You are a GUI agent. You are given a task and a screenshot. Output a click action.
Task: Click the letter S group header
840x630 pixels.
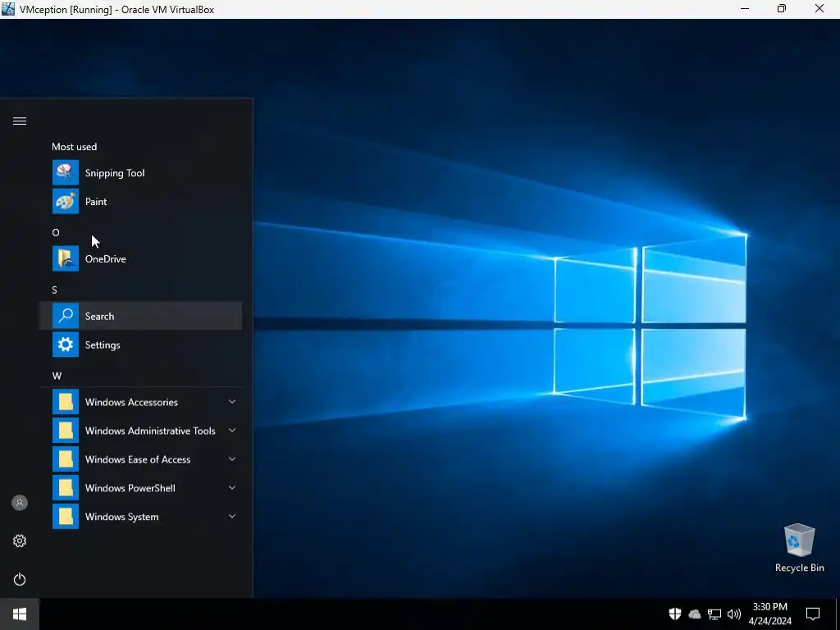(55, 290)
